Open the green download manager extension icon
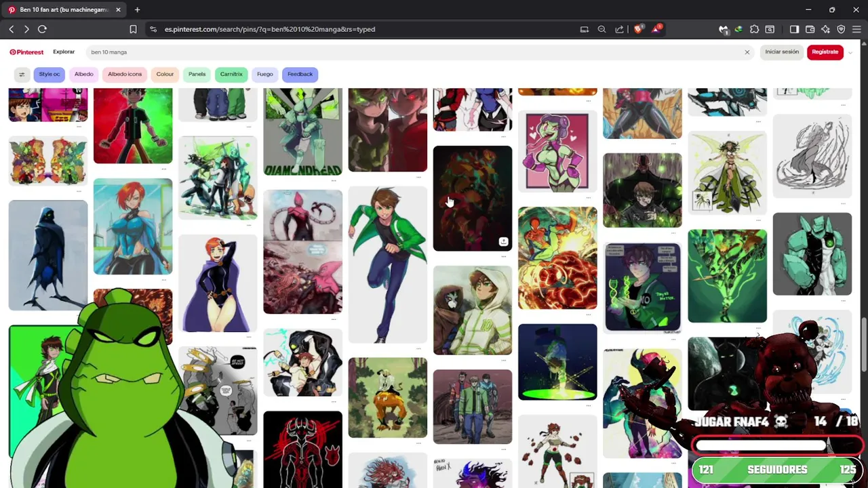 coord(738,29)
